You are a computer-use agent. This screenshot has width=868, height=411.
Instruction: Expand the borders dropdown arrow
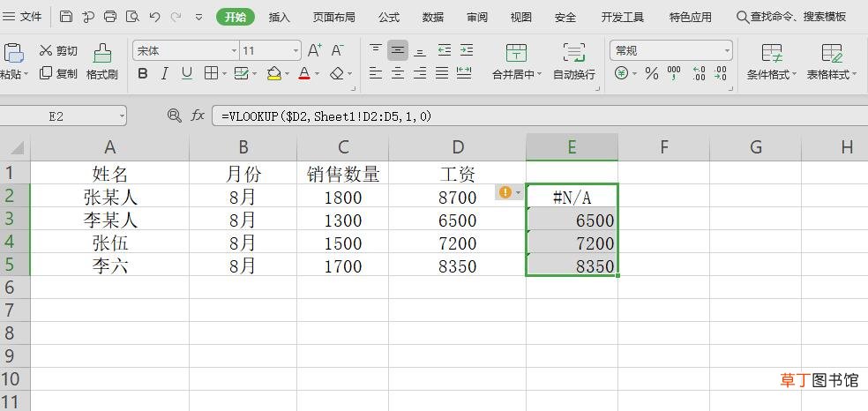coord(224,73)
